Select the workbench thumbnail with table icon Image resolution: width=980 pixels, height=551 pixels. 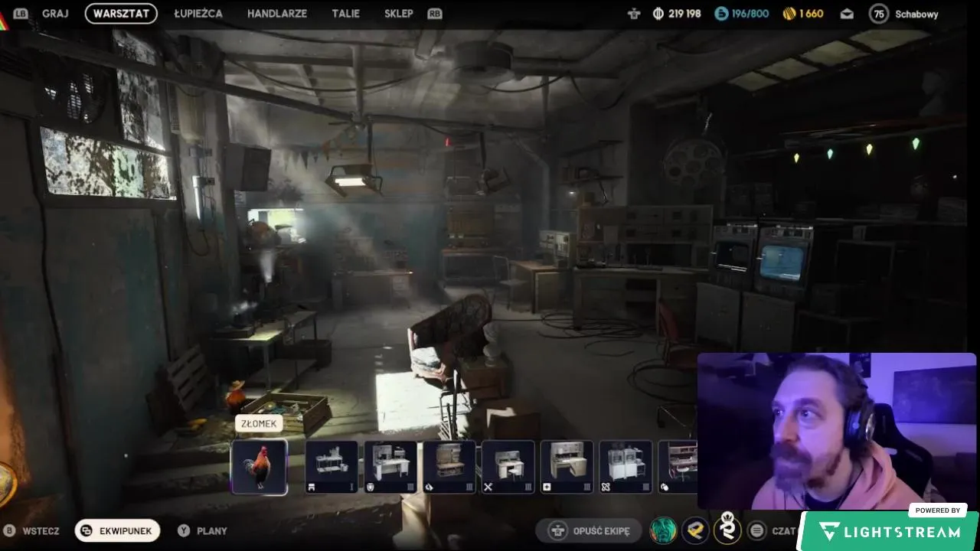click(332, 467)
